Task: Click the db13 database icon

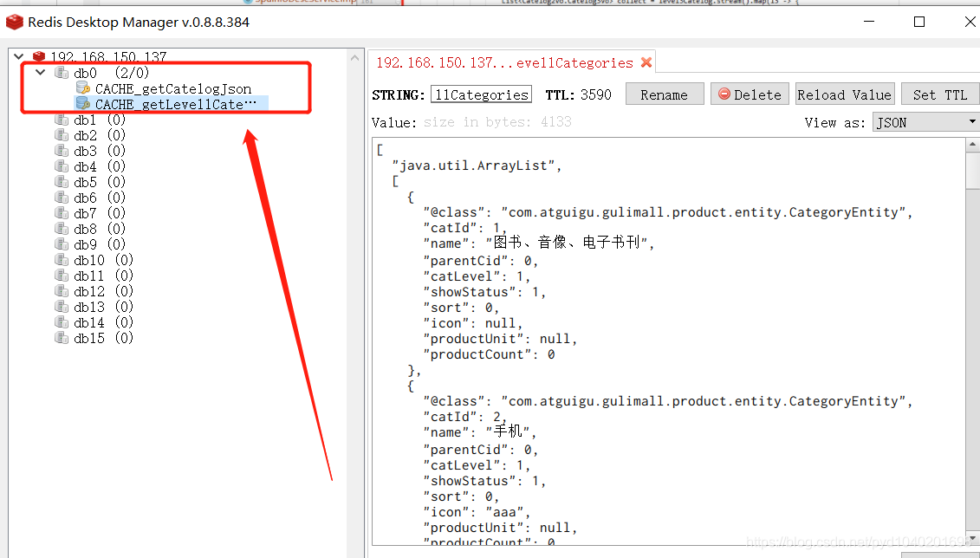Action: tap(62, 307)
